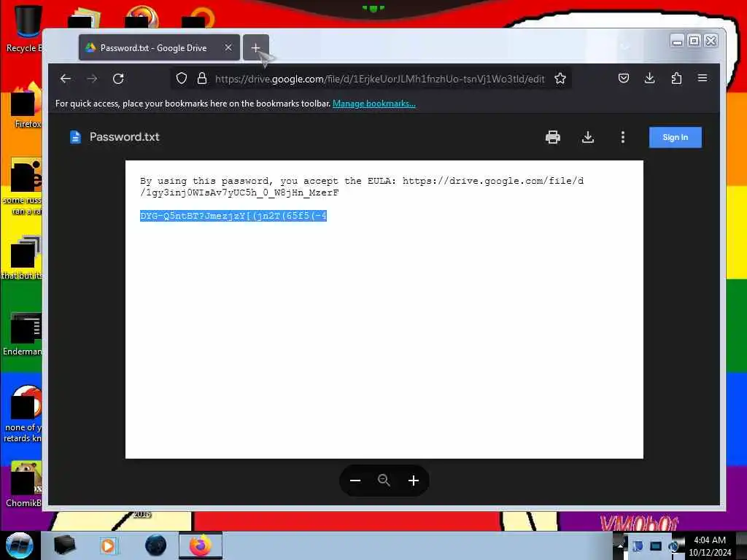Zoom out with the minus button
The image size is (747, 560).
[355, 481]
